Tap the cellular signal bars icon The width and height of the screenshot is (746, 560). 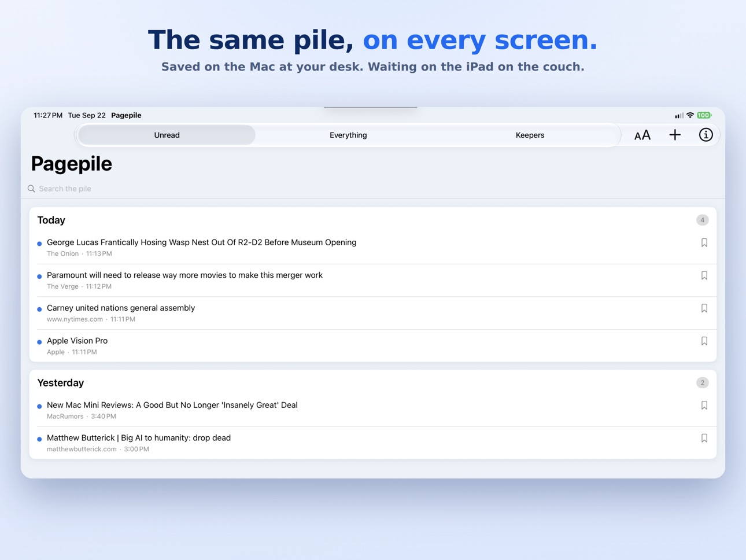679,115
